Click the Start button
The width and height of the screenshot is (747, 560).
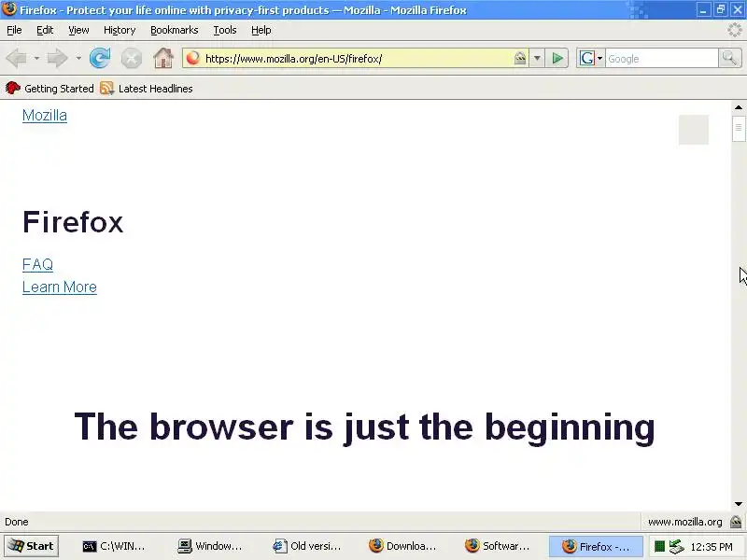32,546
